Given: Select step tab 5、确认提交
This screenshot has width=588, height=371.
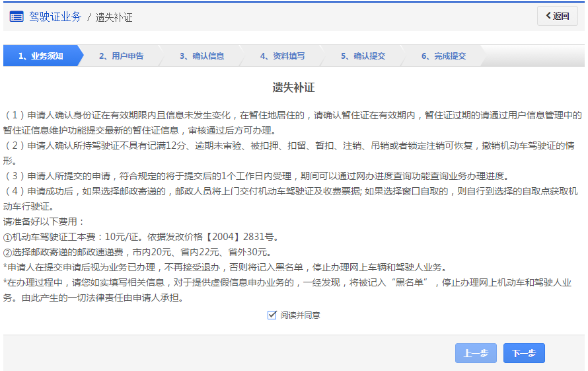Looking at the screenshot, I should tap(363, 56).
